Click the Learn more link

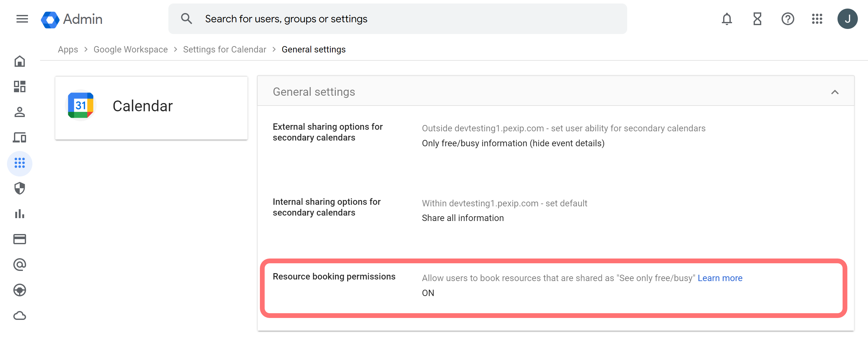(720, 278)
